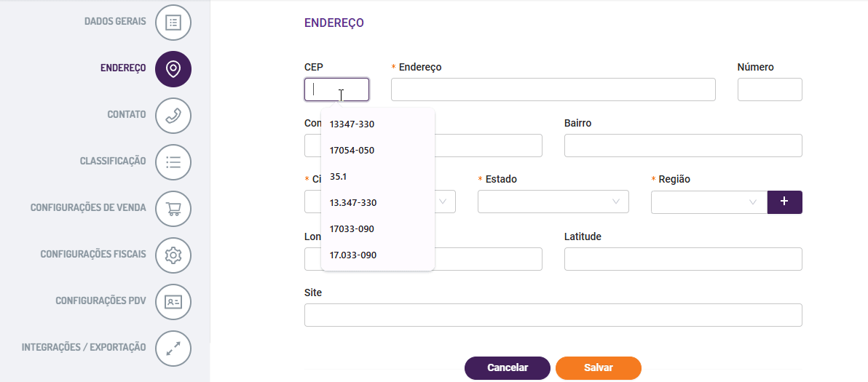Focus the Endereço text field
Screen dimensions: 868x382
[x=553, y=89]
